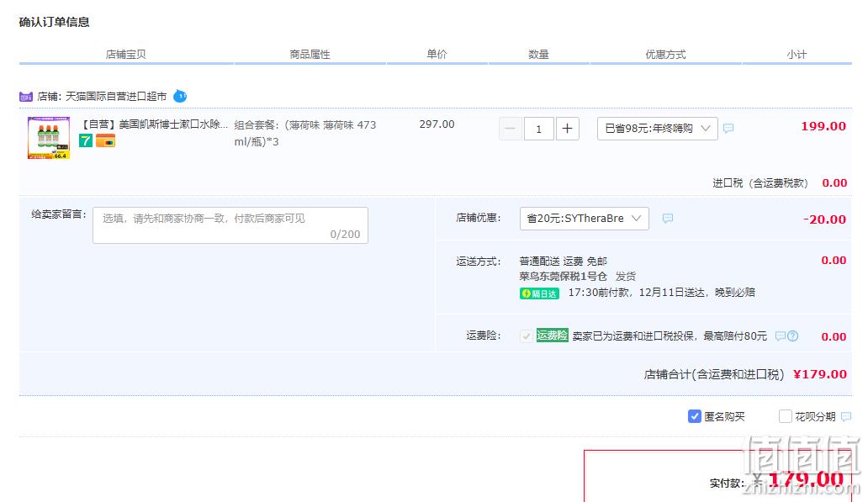Click the 商品属性 column header

tap(310, 55)
